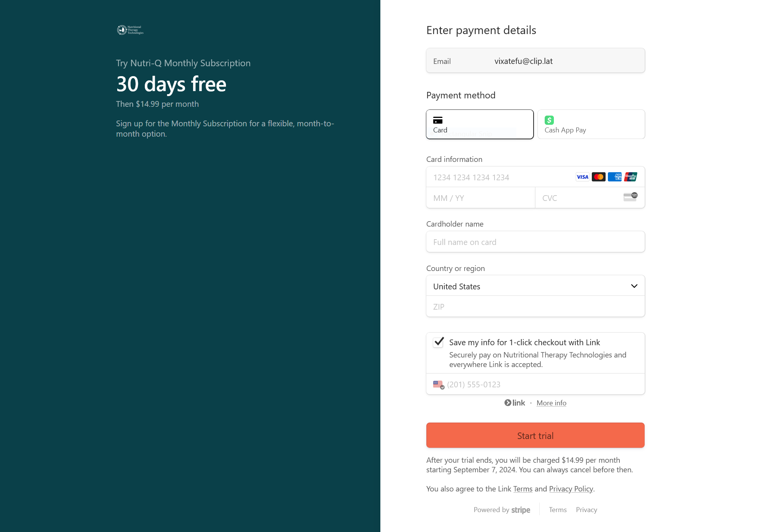This screenshot has height=532, width=768.
Task: Click the CVC card hint icon
Action: click(630, 197)
